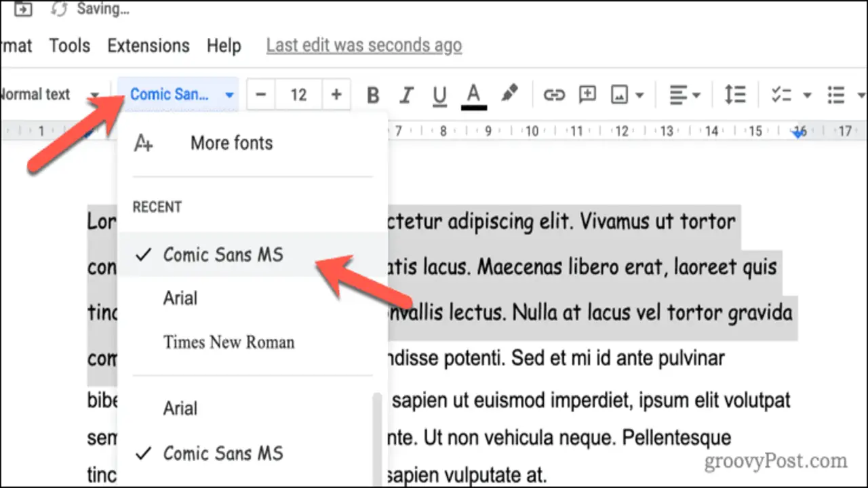Toggle italic formatting
This screenshot has width=868, height=488.
[406, 96]
